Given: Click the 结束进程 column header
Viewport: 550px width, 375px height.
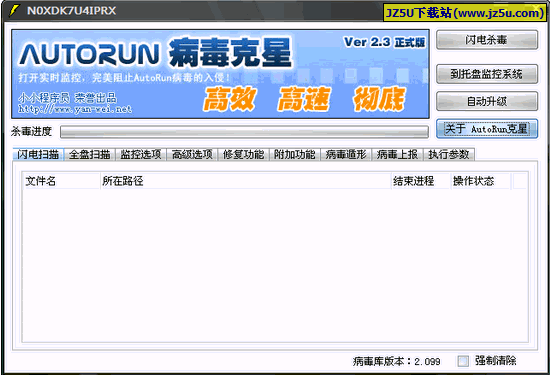Looking at the screenshot, I should point(421,181).
